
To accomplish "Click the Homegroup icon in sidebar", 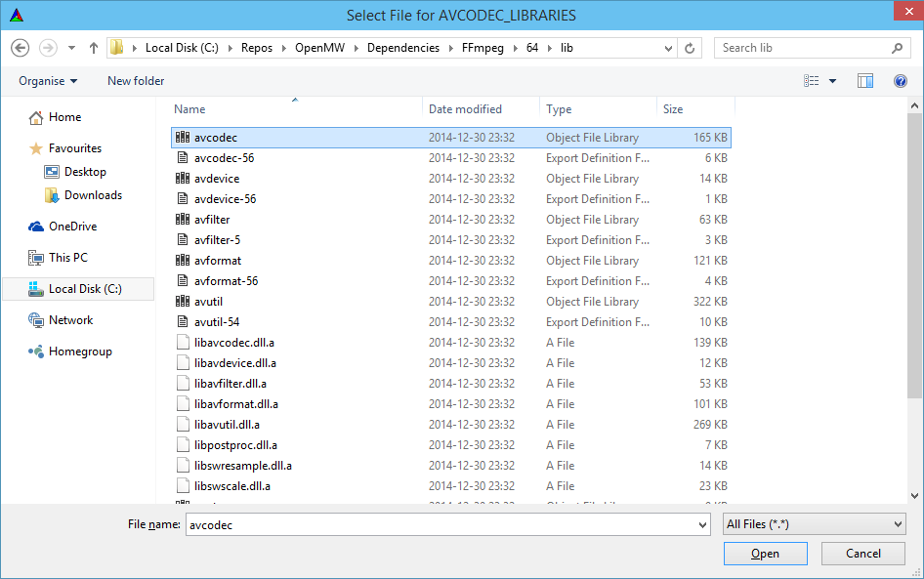I will (38, 351).
